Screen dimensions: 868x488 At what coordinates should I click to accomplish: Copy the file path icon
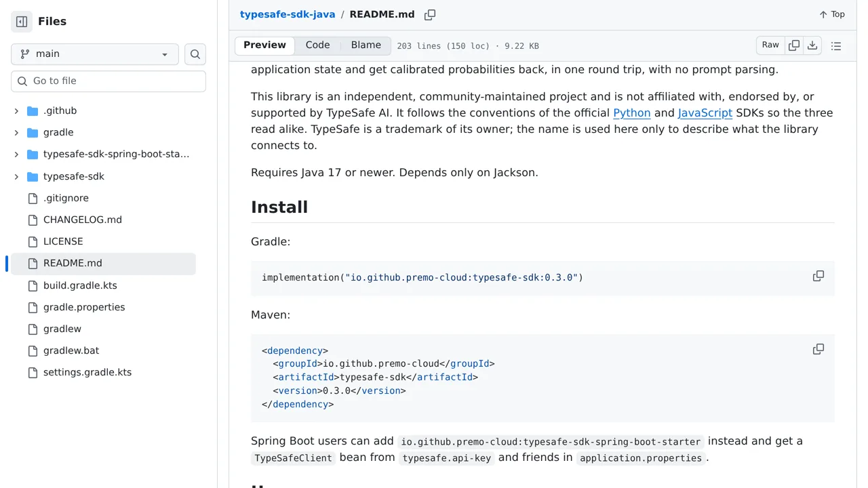(x=430, y=15)
